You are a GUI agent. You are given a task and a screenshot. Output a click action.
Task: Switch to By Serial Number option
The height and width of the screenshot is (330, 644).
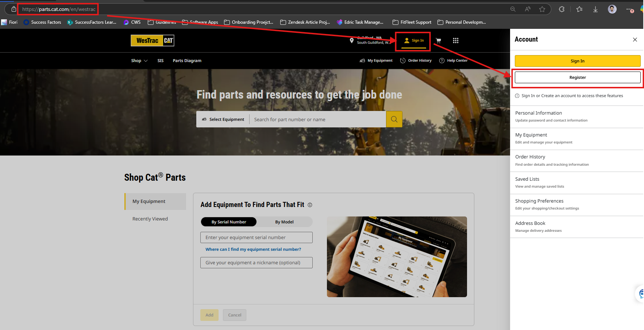pos(229,222)
